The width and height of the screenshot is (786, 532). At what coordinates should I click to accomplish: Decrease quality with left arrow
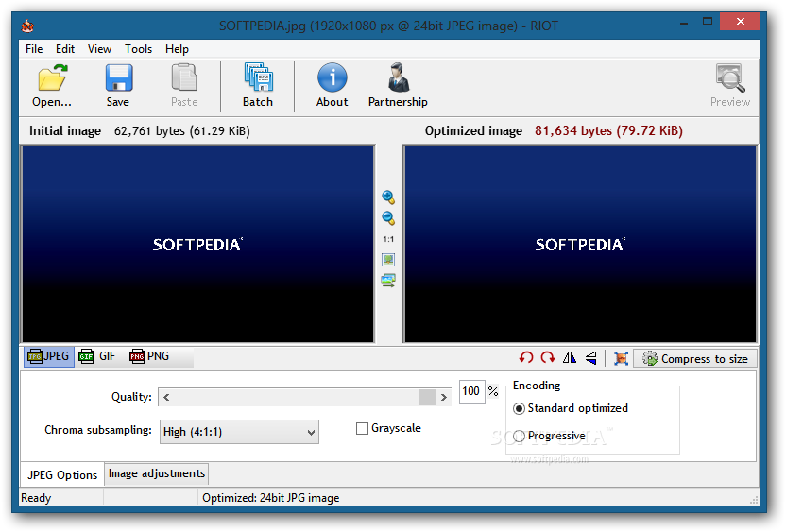(x=166, y=397)
